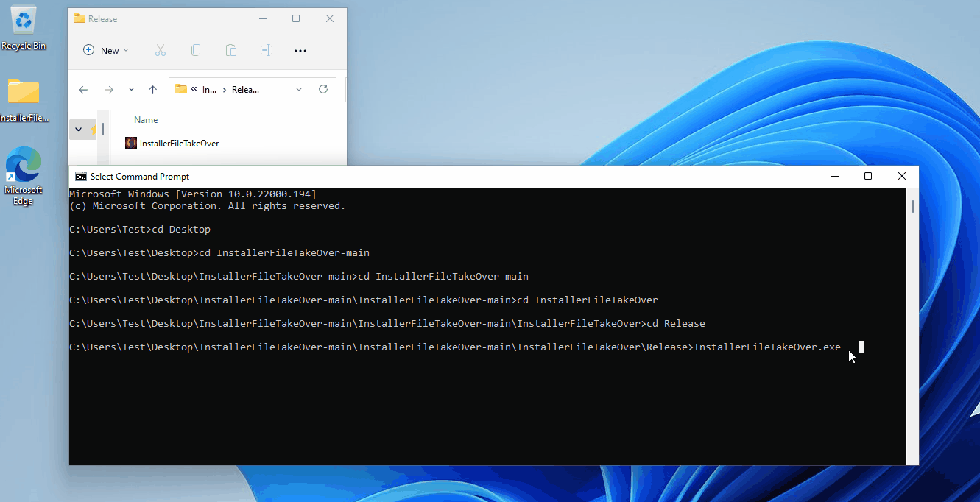Click the 'In...' breadcrumb in the address bar
Viewport: 980px width, 502px height.
point(209,90)
